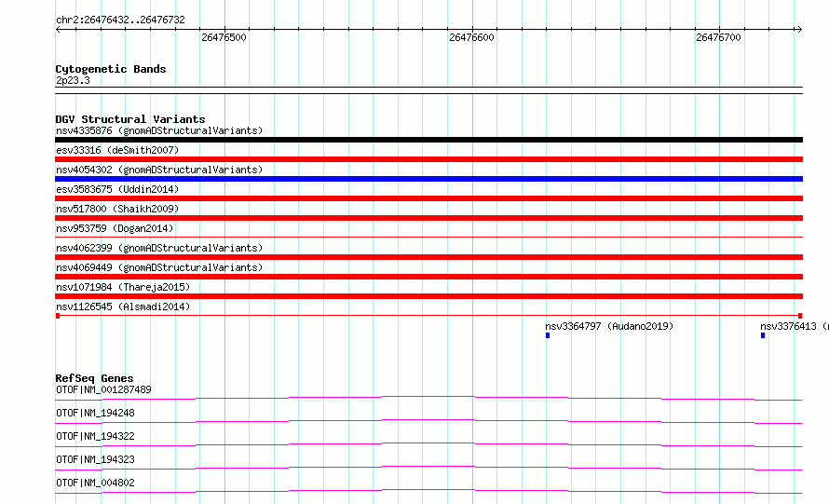The image size is (829, 504).
Task: Click variant label esv3583675 (Uddin2014)
Action: point(117,189)
